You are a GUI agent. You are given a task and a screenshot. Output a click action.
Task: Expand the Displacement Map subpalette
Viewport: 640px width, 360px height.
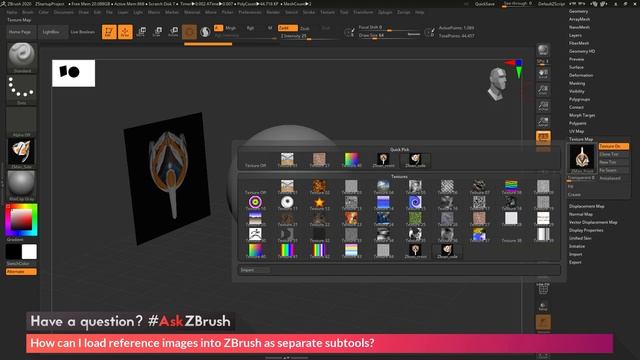pyautogui.click(x=587, y=207)
